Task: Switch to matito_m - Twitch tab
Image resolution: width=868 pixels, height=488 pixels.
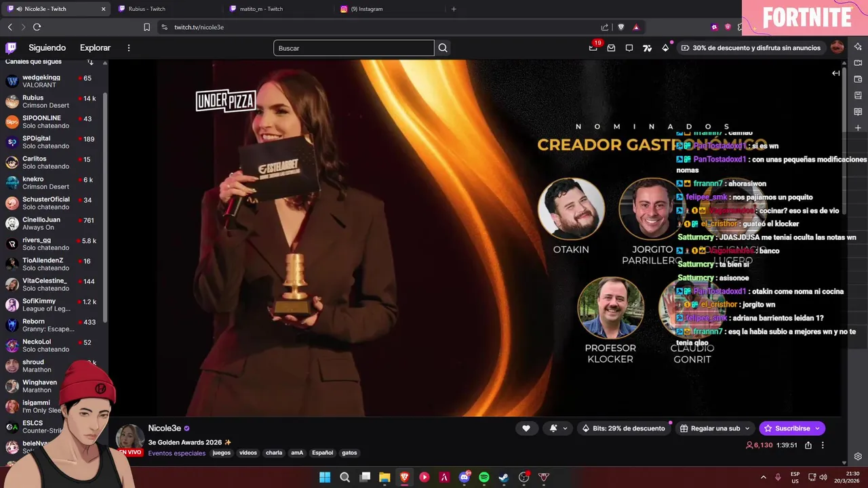Action: pos(277,9)
